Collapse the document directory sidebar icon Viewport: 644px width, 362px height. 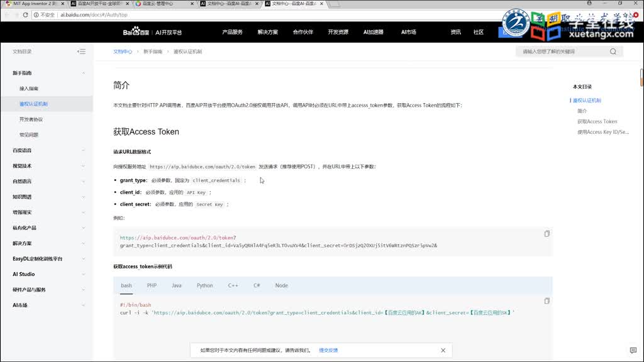click(x=81, y=52)
